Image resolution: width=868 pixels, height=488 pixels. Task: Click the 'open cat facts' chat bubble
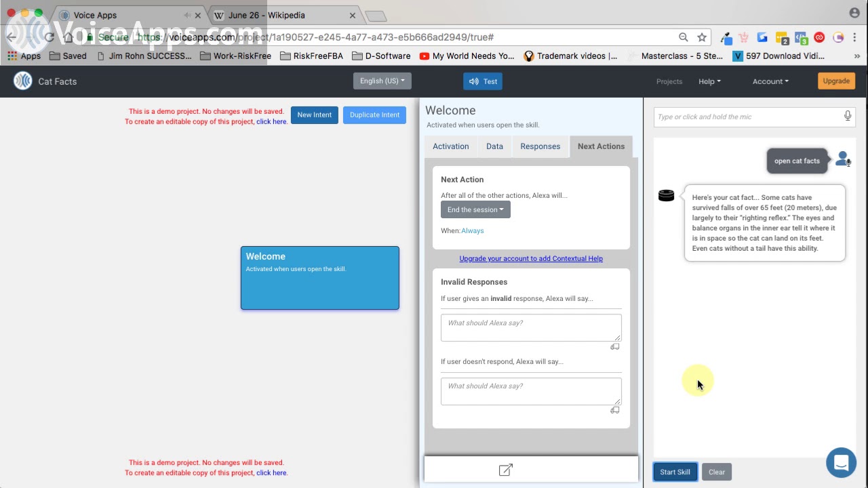pyautogui.click(x=797, y=161)
